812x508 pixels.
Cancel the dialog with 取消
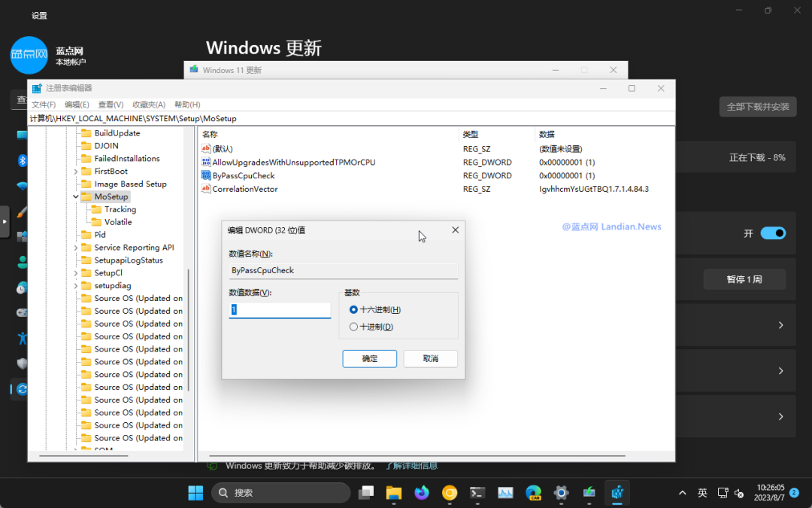coord(430,359)
